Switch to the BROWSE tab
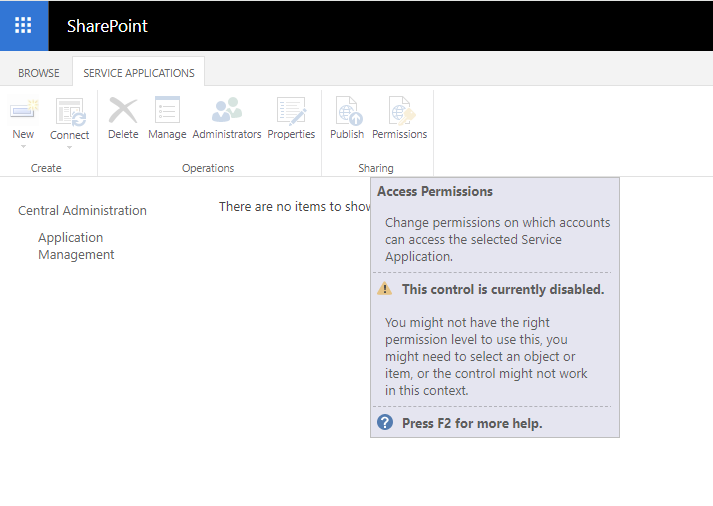Image resolution: width=713 pixels, height=506 pixels. coord(39,73)
